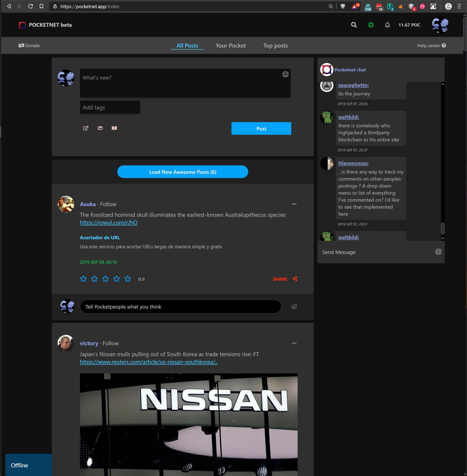The width and height of the screenshot is (467, 476).
Task: Click the Add tags field
Action: click(110, 107)
